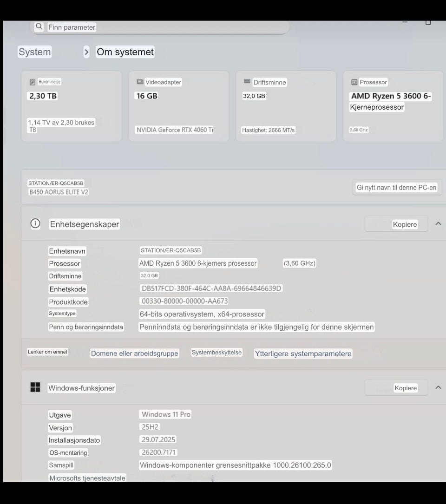Select Hastighet: 2666 MT/s text

click(268, 130)
